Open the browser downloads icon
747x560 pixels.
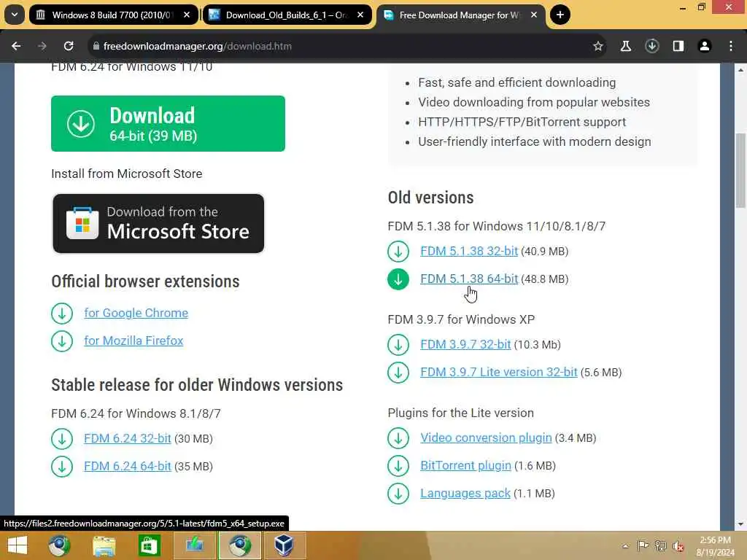pyautogui.click(x=652, y=46)
